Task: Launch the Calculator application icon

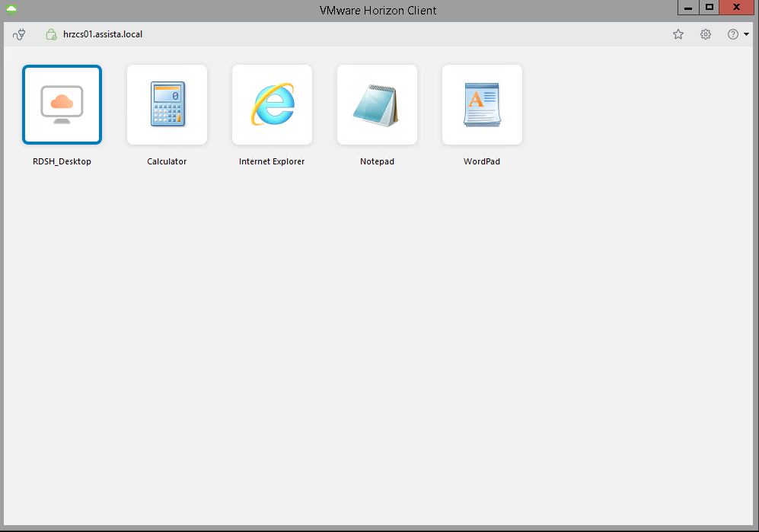Action: coord(167,104)
